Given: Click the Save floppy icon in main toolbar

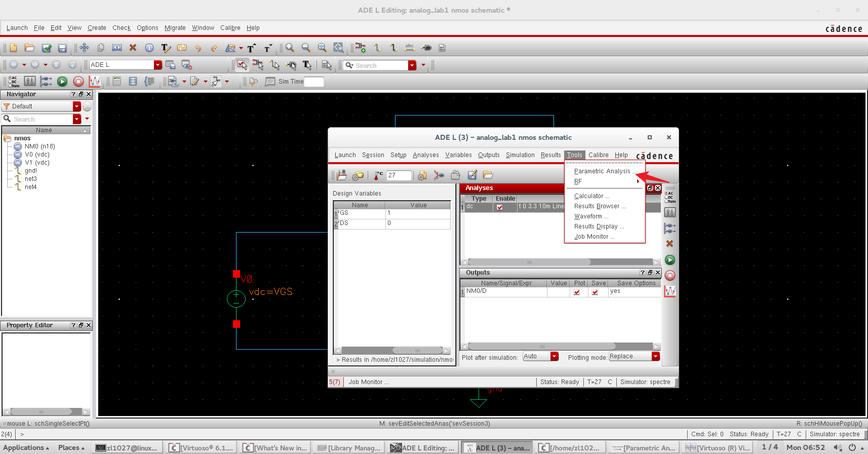Looking at the screenshot, I should tap(62, 48).
